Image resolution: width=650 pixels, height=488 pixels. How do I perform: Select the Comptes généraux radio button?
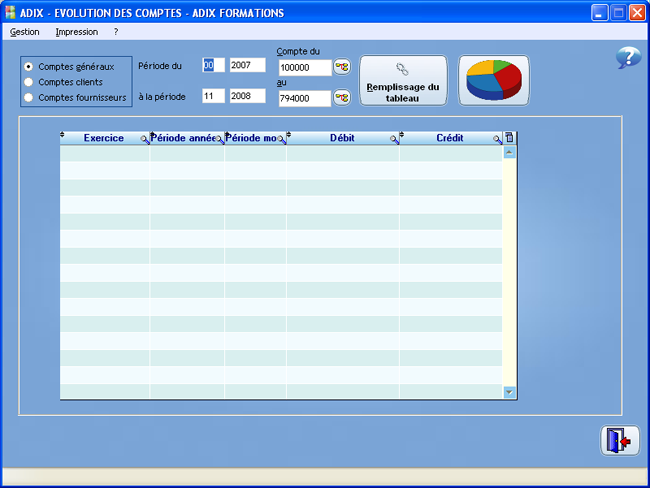click(x=28, y=66)
